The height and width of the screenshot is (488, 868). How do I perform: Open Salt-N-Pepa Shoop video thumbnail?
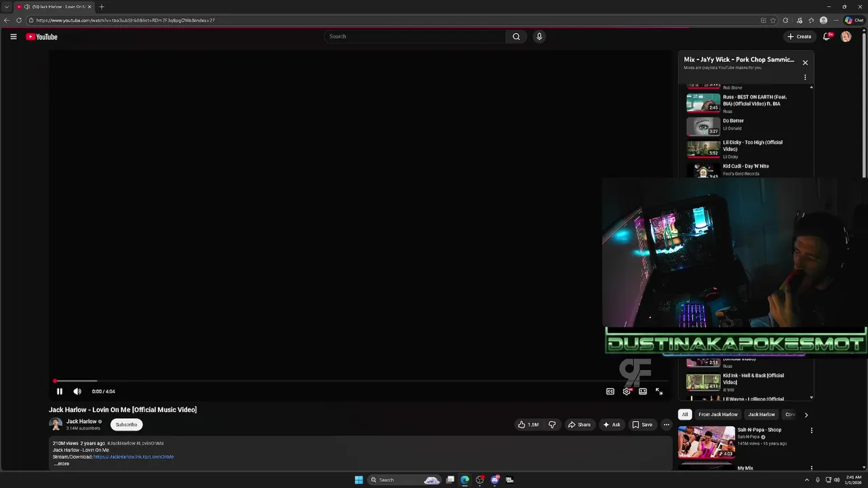point(707,442)
